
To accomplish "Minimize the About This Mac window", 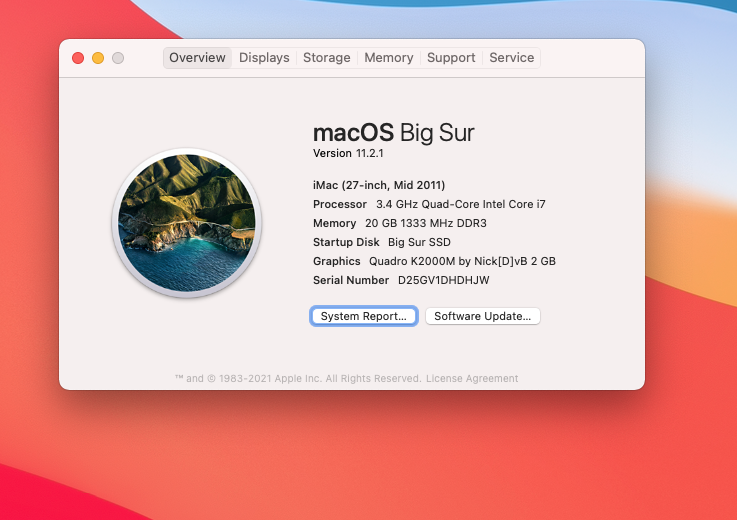I will point(98,58).
